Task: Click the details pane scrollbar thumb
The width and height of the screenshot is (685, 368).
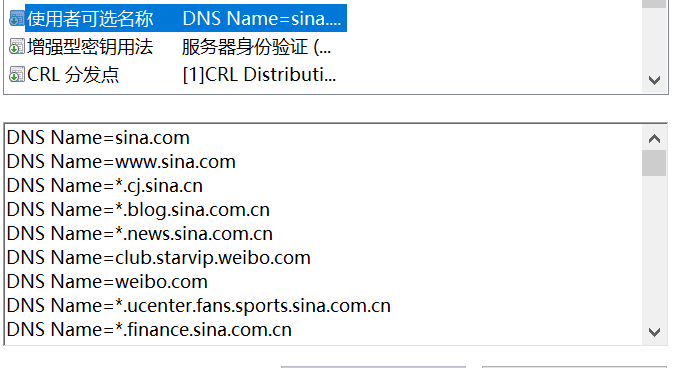Action: point(654,163)
